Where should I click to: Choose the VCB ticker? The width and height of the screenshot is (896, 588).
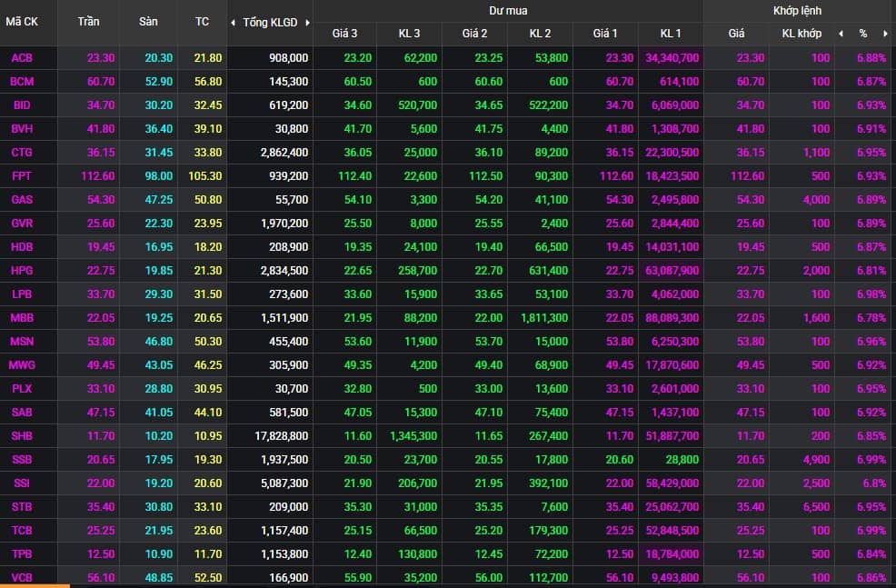22,578
